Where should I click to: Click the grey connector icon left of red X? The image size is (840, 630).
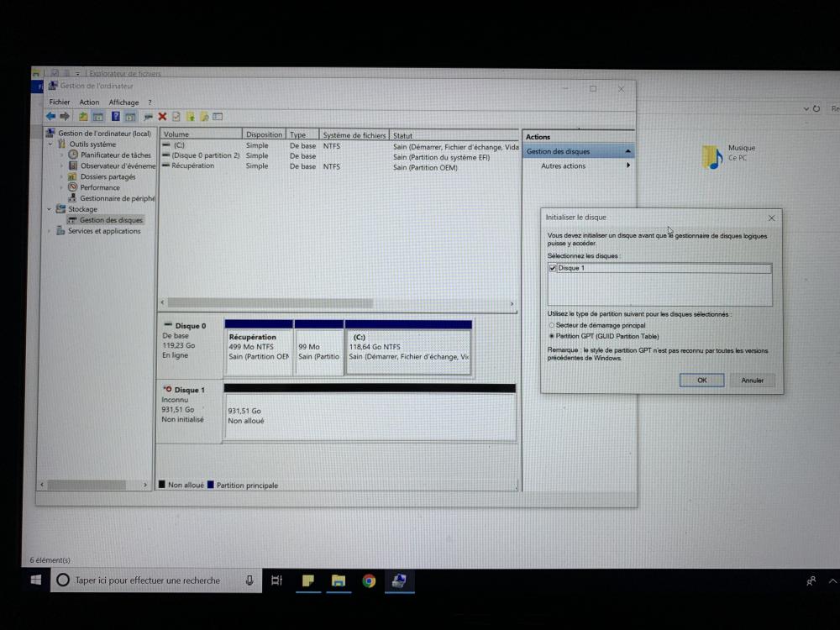coord(149,116)
